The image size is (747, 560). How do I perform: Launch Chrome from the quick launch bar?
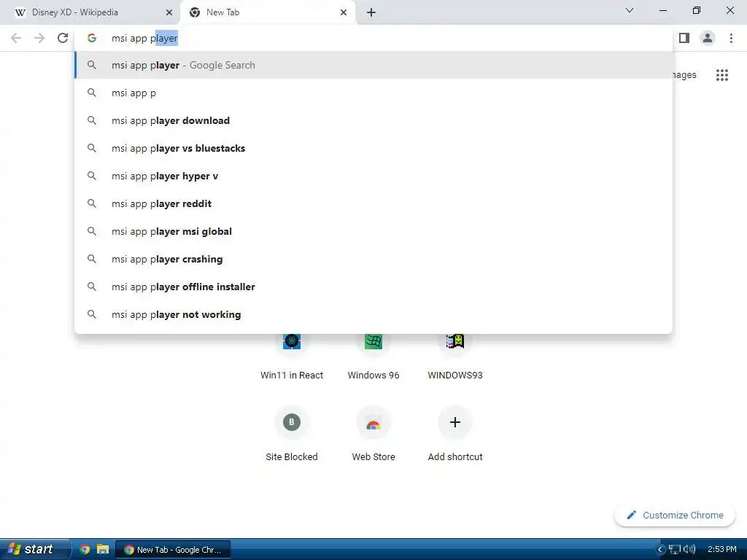85,549
